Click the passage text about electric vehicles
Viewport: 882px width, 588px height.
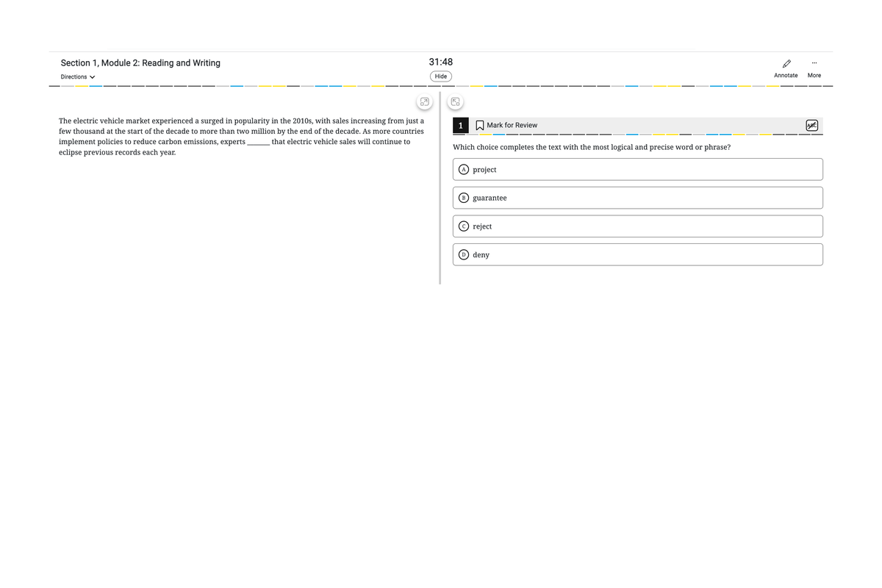pos(241,136)
